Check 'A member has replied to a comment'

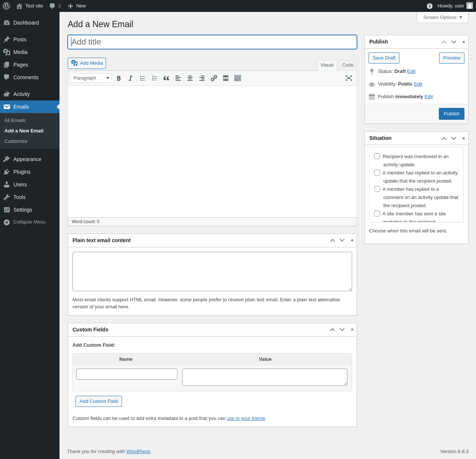coord(377,189)
